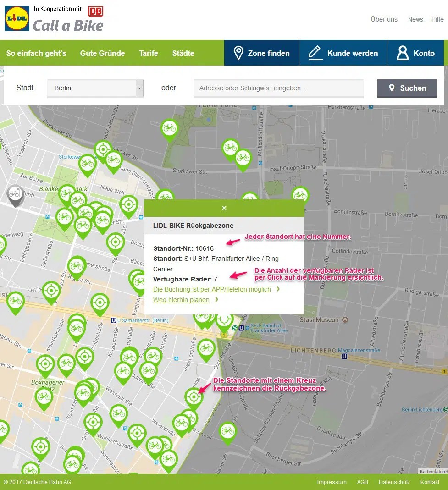
Task: Open the AGB footer link
Action: [x=362, y=482]
